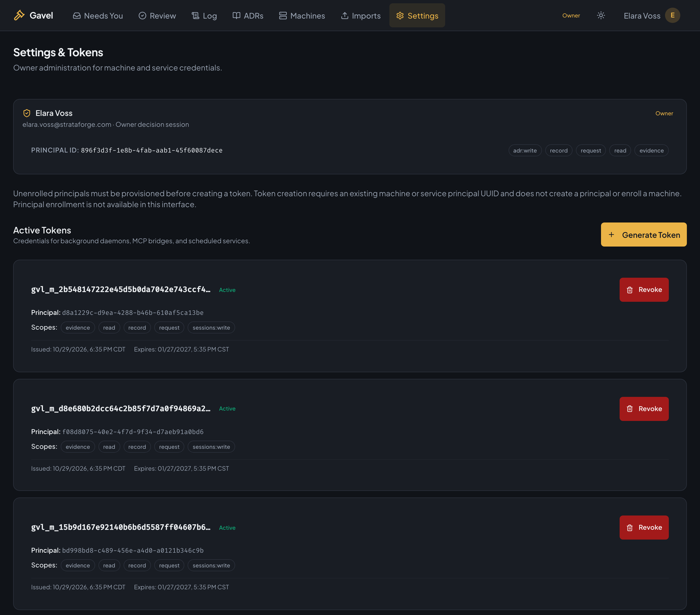The image size is (700, 615).
Task: Click the Needs You inbox icon
Action: coord(77,16)
